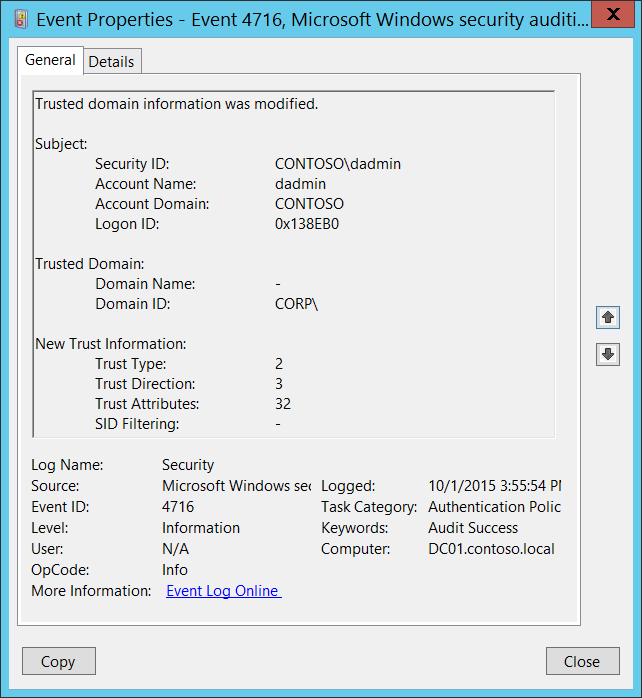Click the Trust Type value 2
Screen dimensions: 642x698
pos(279,364)
